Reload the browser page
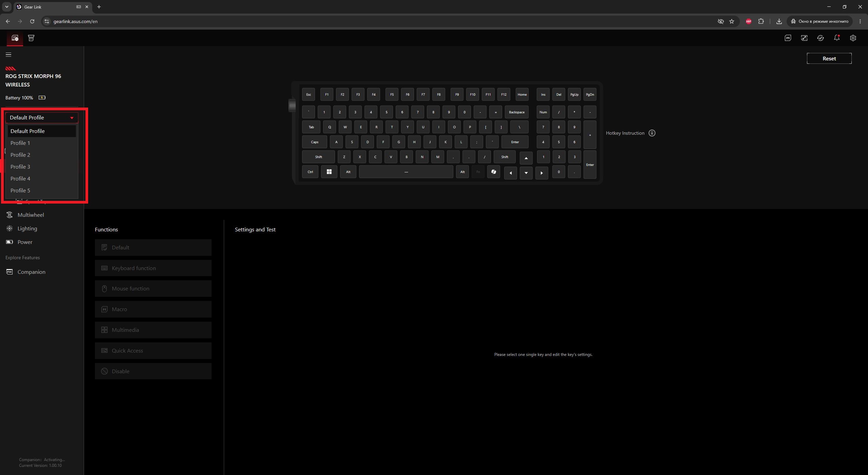 [x=32, y=21]
